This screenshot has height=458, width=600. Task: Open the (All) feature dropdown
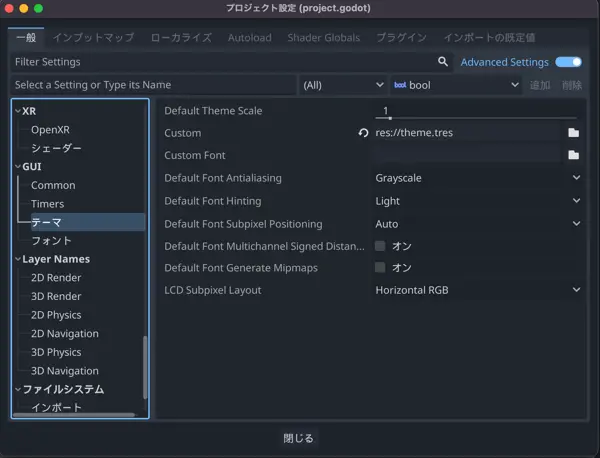343,85
